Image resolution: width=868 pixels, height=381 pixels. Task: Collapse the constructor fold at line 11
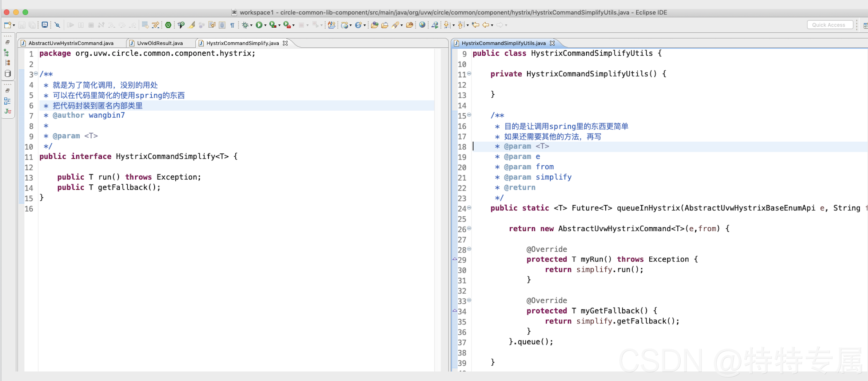click(x=469, y=74)
